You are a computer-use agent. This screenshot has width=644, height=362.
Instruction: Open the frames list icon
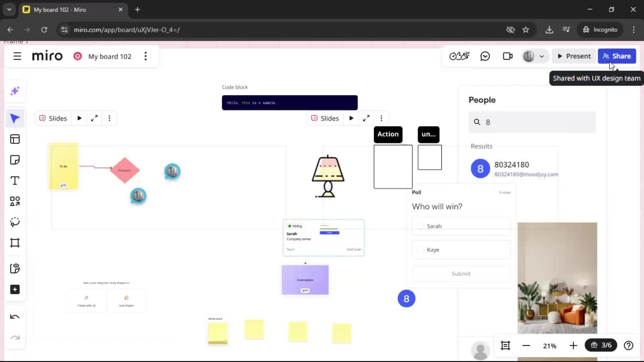pos(505,346)
